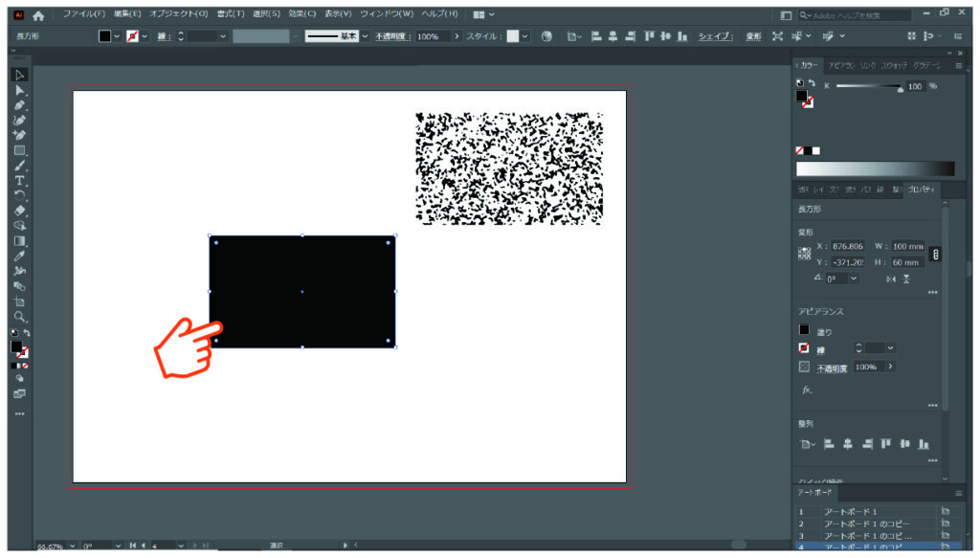The width and height of the screenshot is (980, 558).
Task: Click the fx effects icon in Appearance
Action: (x=807, y=390)
